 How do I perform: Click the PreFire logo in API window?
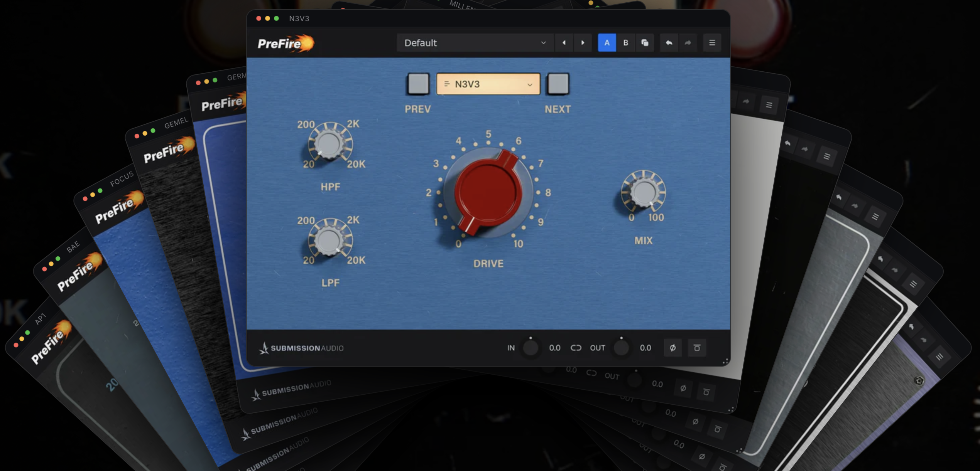51,342
